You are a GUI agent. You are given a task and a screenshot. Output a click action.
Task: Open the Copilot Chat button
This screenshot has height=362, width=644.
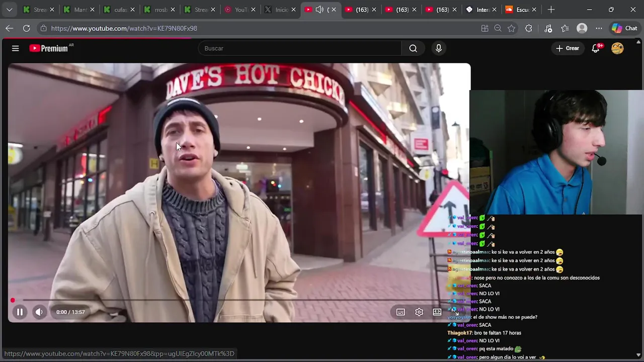click(x=624, y=28)
